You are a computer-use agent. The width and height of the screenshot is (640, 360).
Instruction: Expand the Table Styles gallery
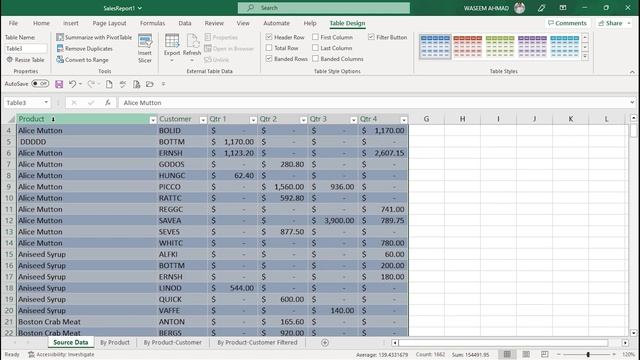click(x=585, y=57)
